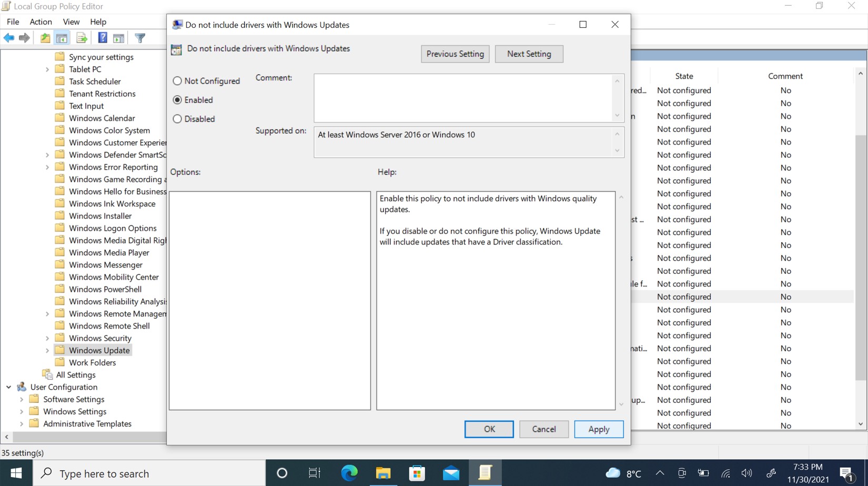
Task: Open Task View from the taskbar
Action: 315,473
